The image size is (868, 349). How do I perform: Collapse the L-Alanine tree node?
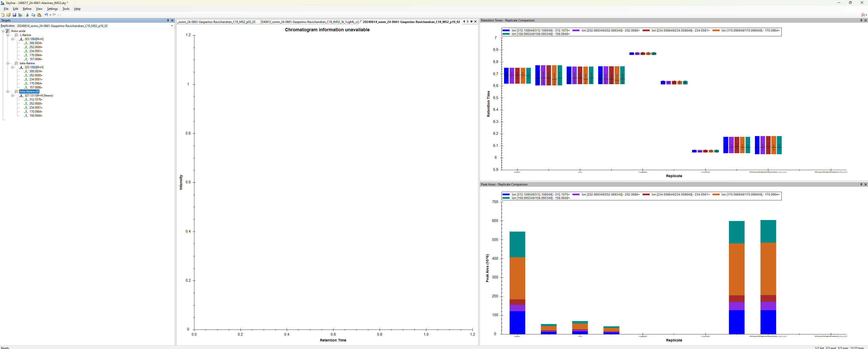click(8, 35)
